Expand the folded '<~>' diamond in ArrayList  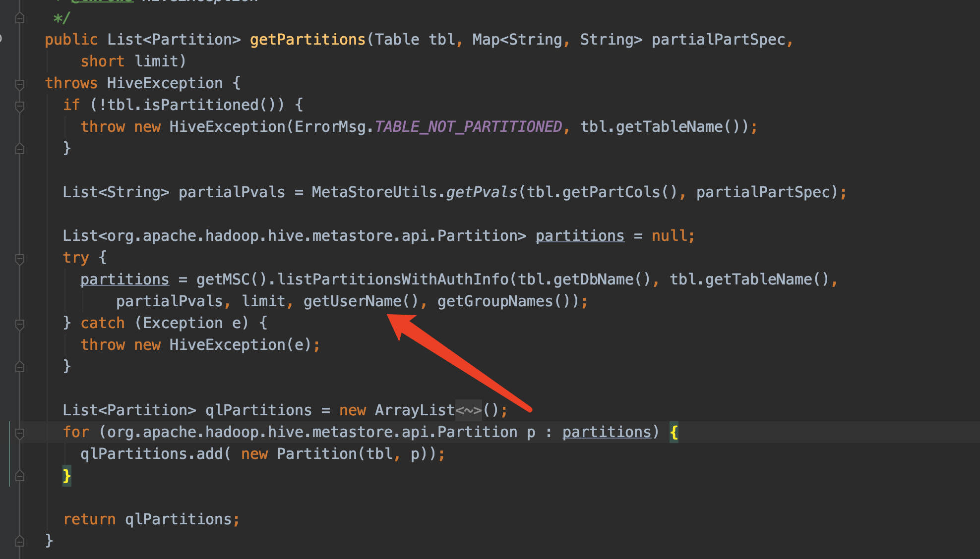pos(468,410)
